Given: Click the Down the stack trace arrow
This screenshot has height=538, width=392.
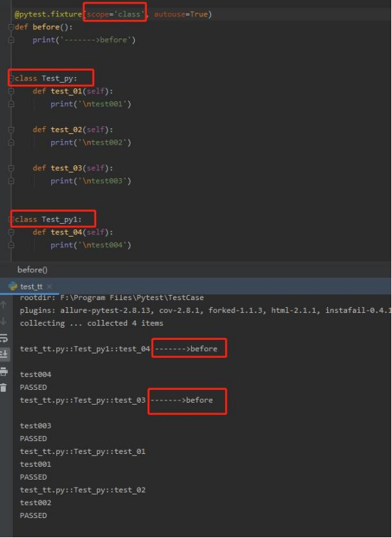Looking at the screenshot, I should pyautogui.click(x=4, y=321).
